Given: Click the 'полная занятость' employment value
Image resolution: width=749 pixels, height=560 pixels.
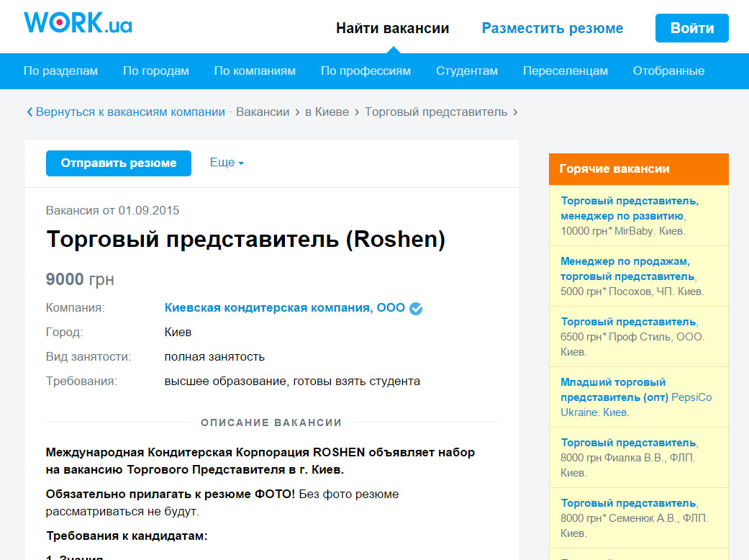Looking at the screenshot, I should [x=214, y=357].
